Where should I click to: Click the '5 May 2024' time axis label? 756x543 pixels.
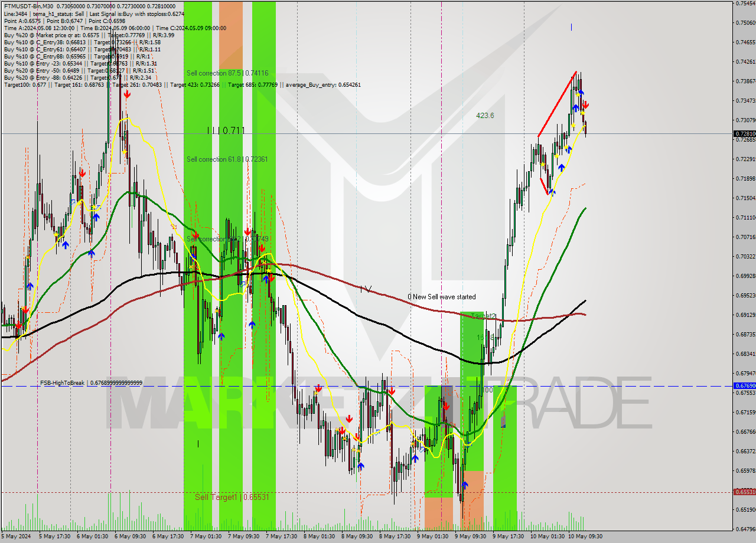[x=16, y=537]
